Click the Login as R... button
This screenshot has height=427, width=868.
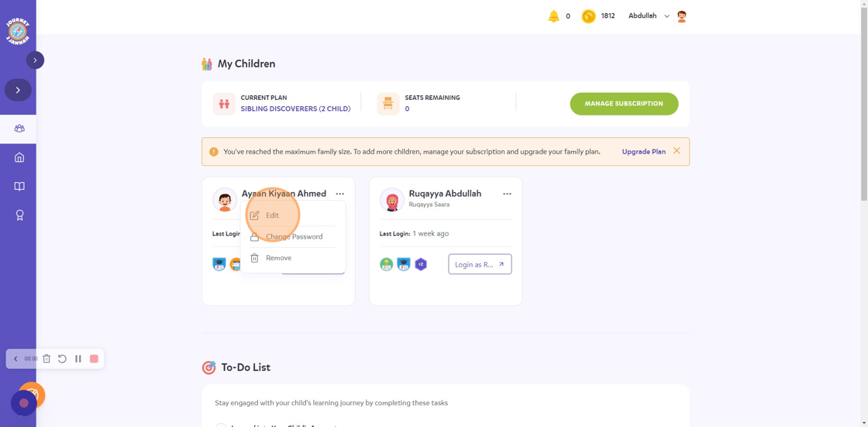pos(480,264)
